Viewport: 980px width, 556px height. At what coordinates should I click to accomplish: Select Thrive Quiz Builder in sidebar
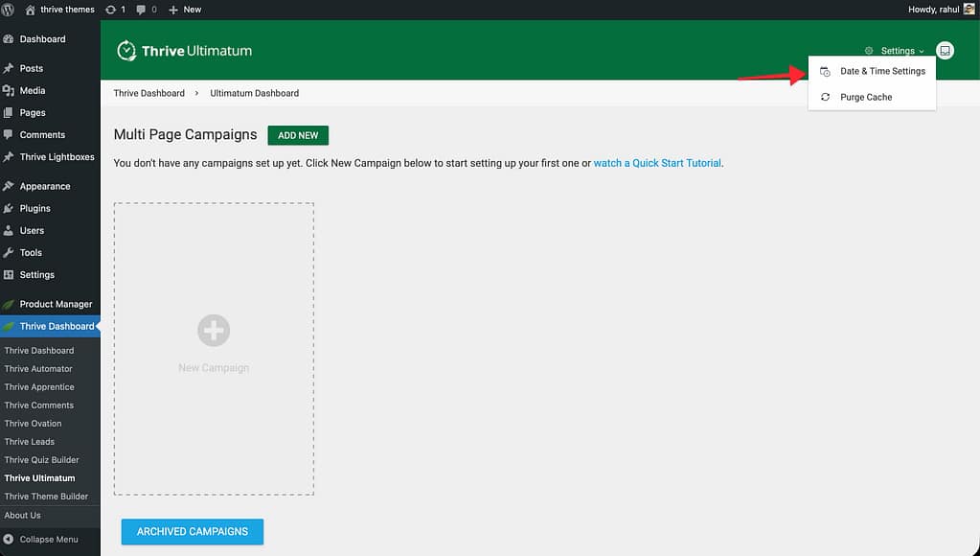coord(41,460)
